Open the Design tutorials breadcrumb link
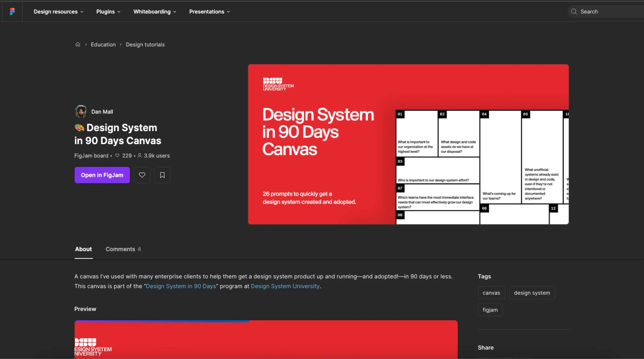 coord(145,45)
